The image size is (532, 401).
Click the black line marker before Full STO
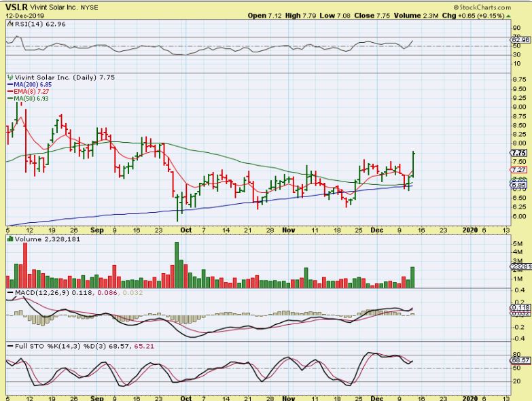(x=10, y=347)
